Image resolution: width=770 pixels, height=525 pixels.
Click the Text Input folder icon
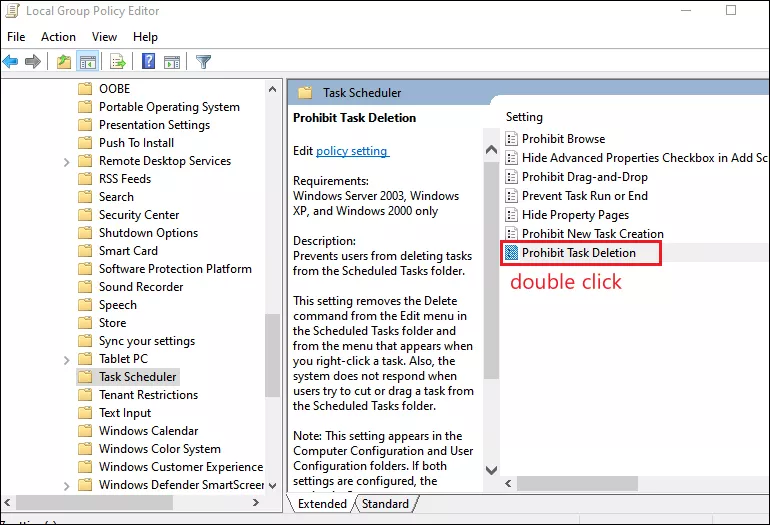(85, 413)
